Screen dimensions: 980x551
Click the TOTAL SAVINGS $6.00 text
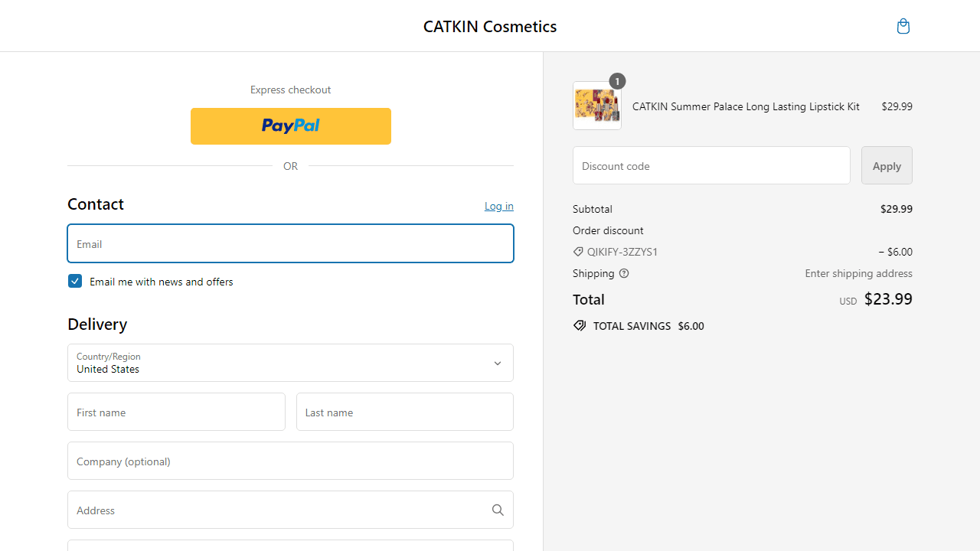coord(648,326)
